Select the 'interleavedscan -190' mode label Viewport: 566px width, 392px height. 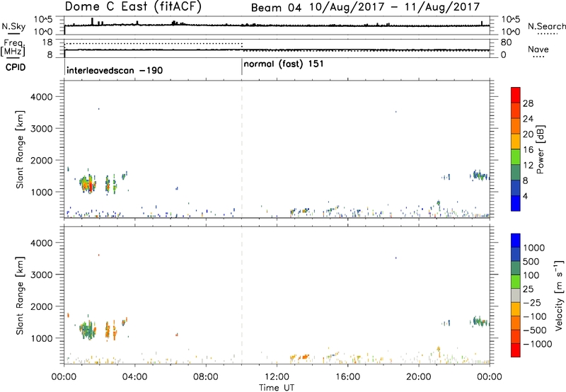click(x=115, y=70)
